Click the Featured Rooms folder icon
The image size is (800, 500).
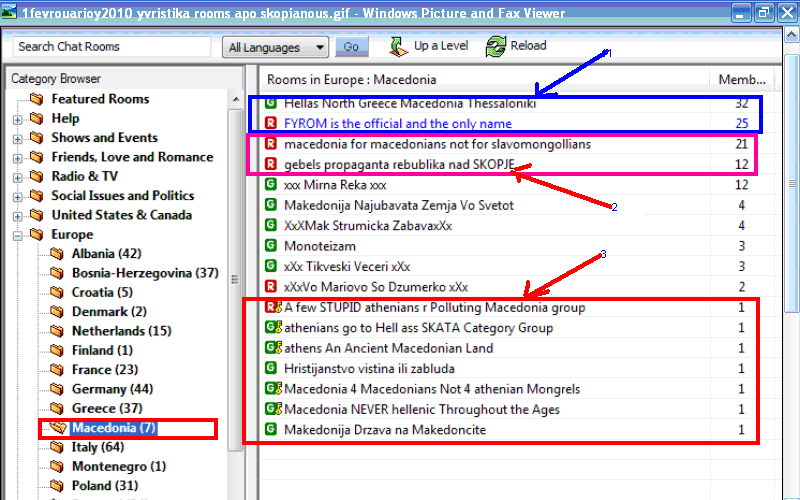[x=36, y=98]
